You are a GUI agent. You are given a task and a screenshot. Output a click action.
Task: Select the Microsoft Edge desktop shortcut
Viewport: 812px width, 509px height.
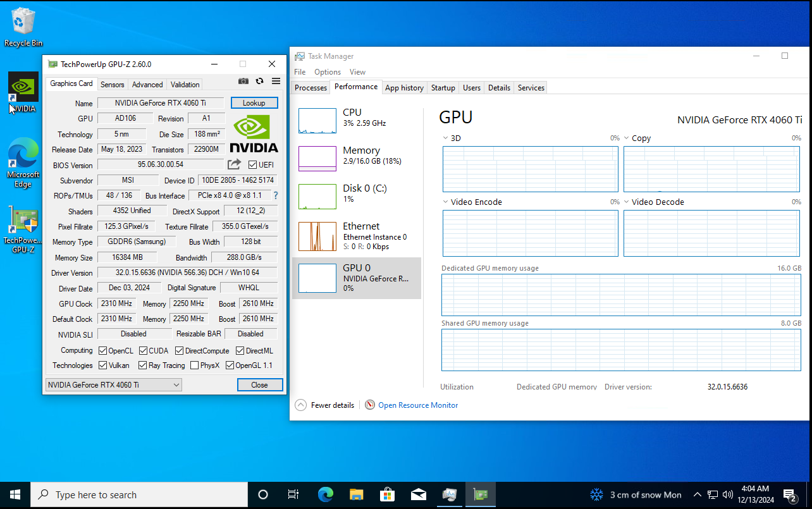tap(23, 163)
